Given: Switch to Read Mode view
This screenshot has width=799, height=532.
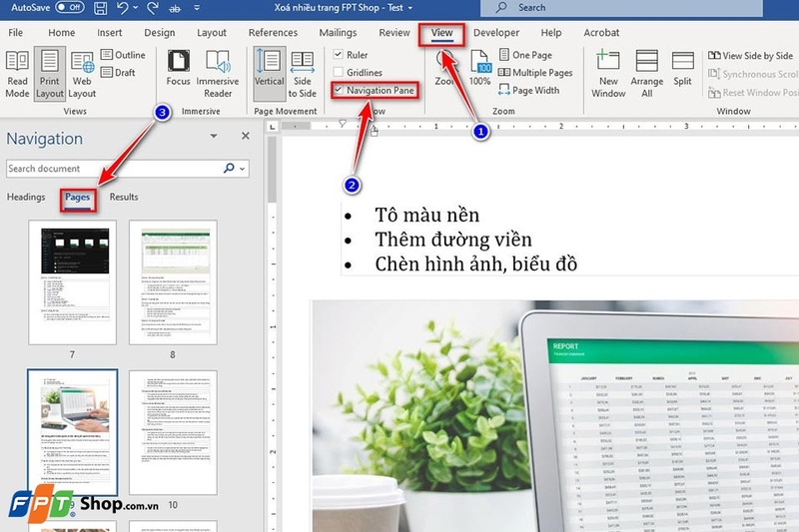Looking at the screenshot, I should [17, 74].
